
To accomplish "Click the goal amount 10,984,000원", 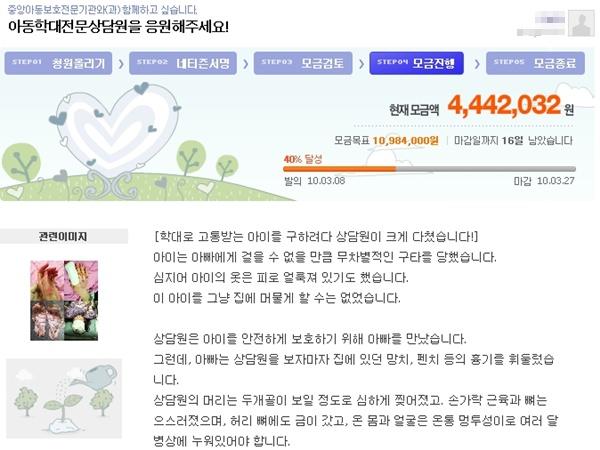I will pos(406,140).
